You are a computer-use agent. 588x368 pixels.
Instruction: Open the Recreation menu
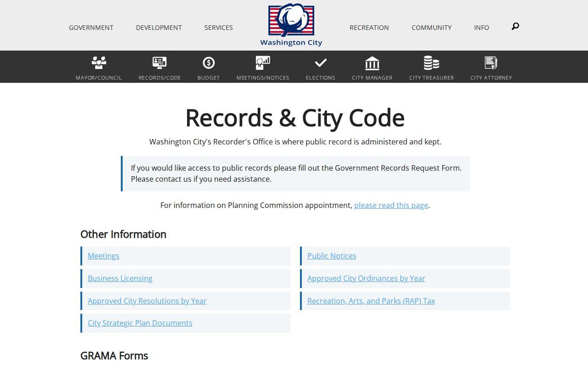(x=369, y=28)
